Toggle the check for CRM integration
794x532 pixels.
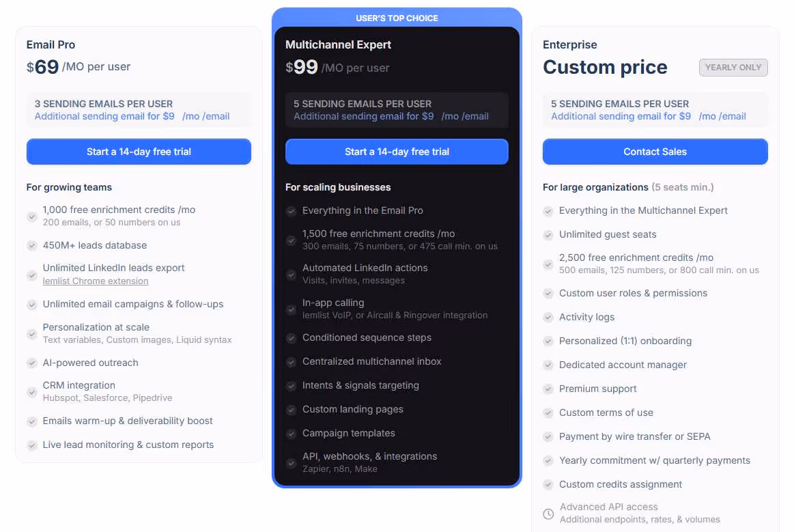[32, 391]
